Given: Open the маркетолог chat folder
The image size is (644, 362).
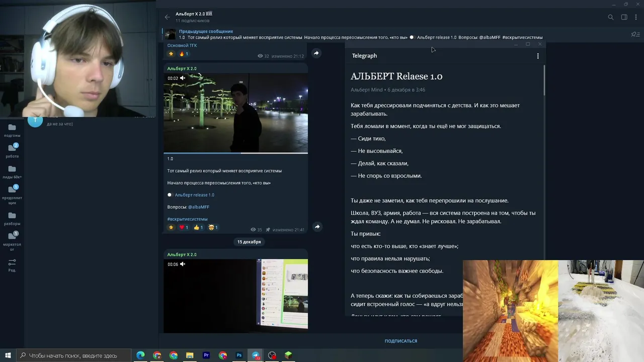Looking at the screenshot, I should click(12, 241).
